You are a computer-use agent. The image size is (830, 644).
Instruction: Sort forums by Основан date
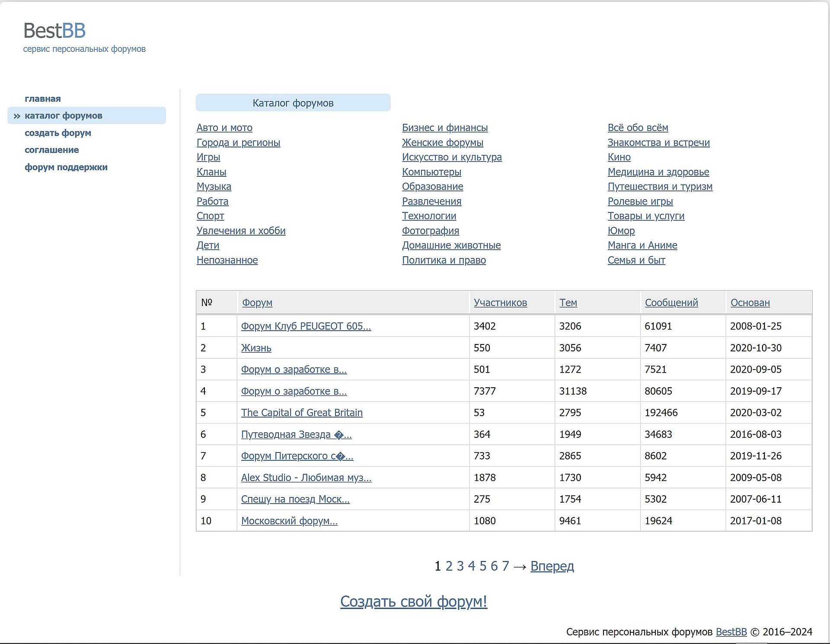(x=750, y=303)
